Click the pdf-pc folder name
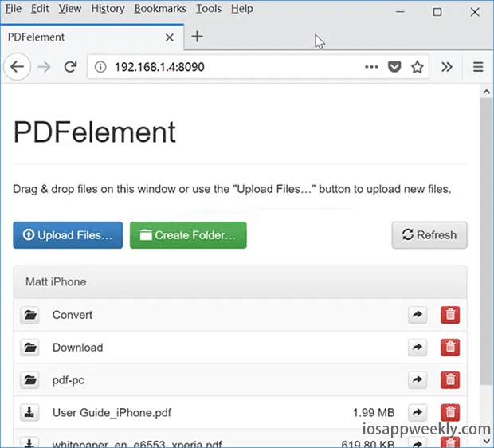Screen dimensions: 494x448 click(x=69, y=380)
